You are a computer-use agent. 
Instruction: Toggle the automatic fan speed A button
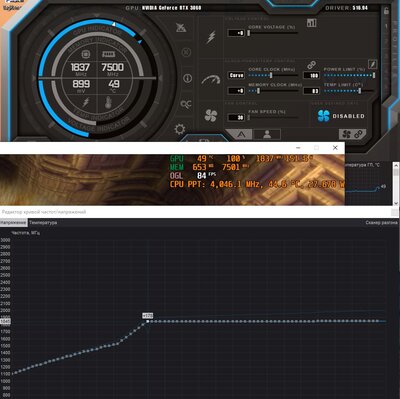click(x=241, y=134)
